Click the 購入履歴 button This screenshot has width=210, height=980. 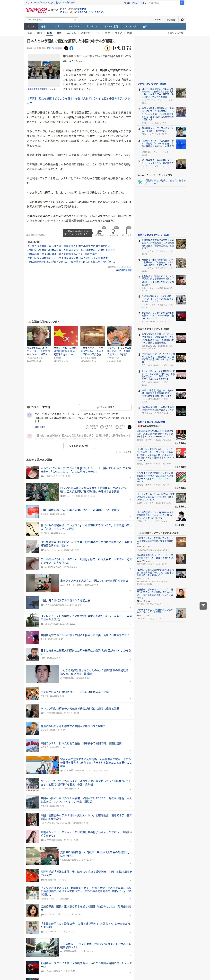pos(171,19)
